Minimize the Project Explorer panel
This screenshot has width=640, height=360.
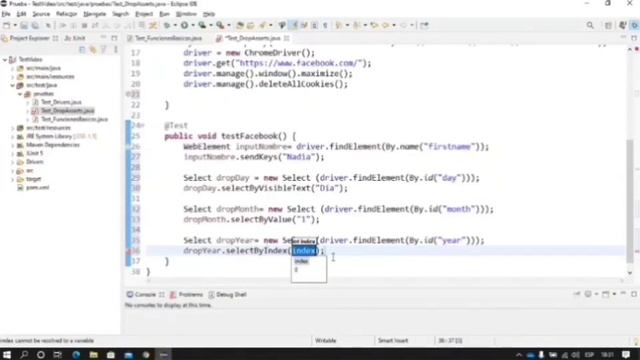[x=103, y=38]
